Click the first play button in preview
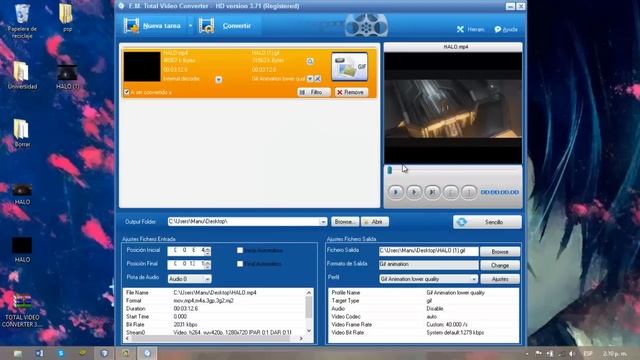The image size is (640, 360). [395, 192]
